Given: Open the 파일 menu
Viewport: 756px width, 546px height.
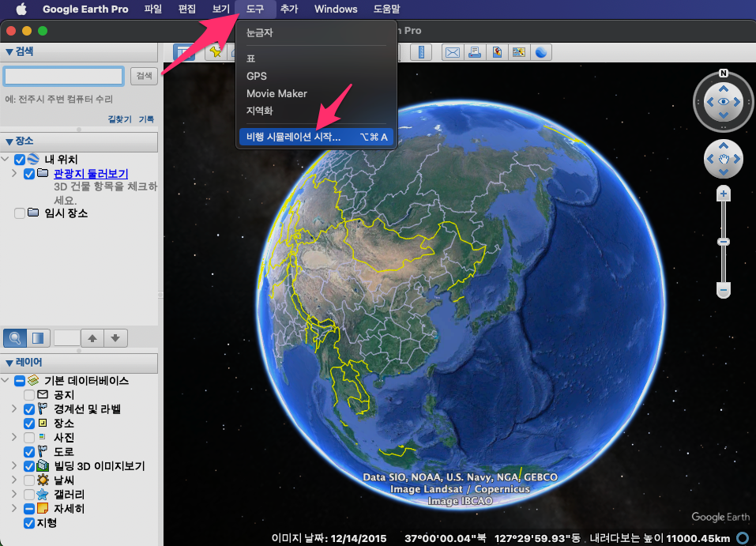Looking at the screenshot, I should pos(152,9).
